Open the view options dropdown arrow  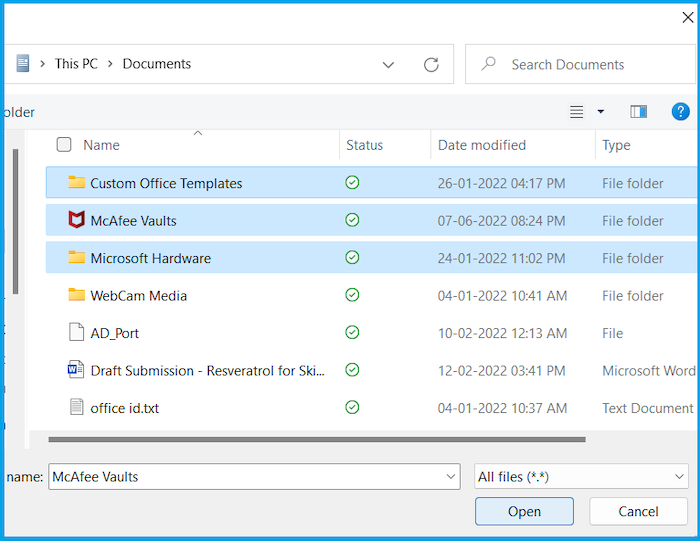[600, 112]
